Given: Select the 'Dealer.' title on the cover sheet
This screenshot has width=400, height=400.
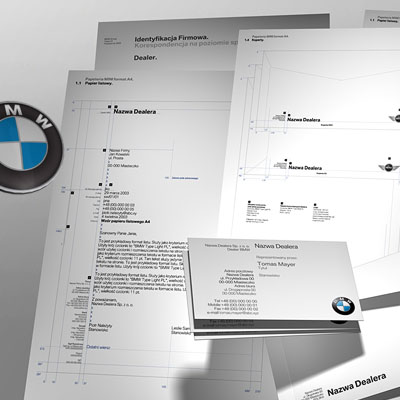Looking at the screenshot, I should tap(145, 58).
